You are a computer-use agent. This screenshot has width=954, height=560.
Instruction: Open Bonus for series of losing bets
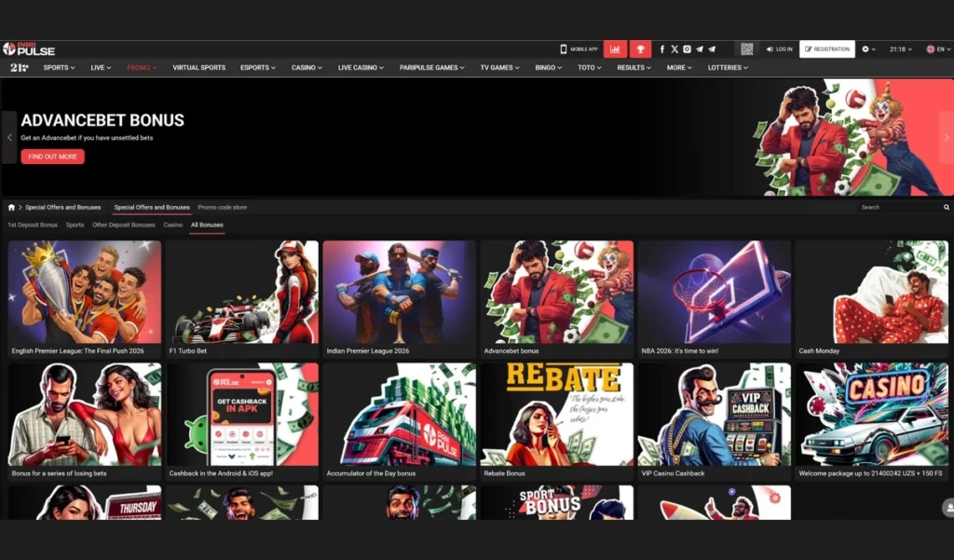pos(85,421)
